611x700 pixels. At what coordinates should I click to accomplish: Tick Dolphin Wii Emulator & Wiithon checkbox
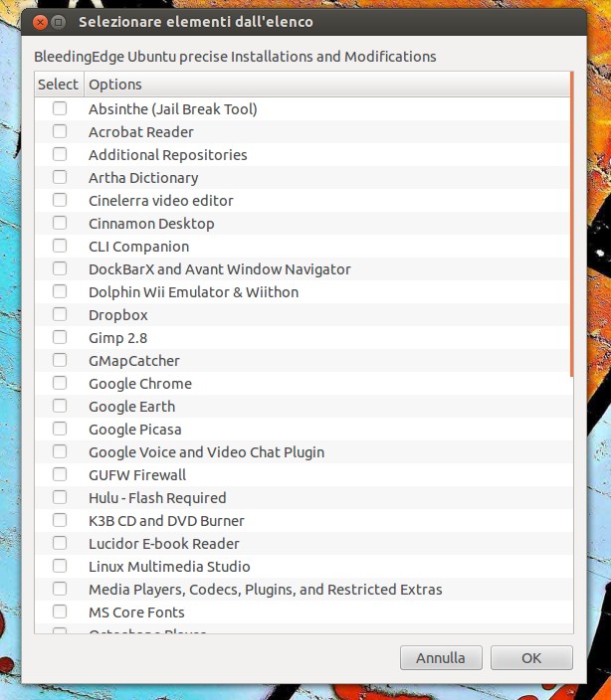tap(60, 291)
